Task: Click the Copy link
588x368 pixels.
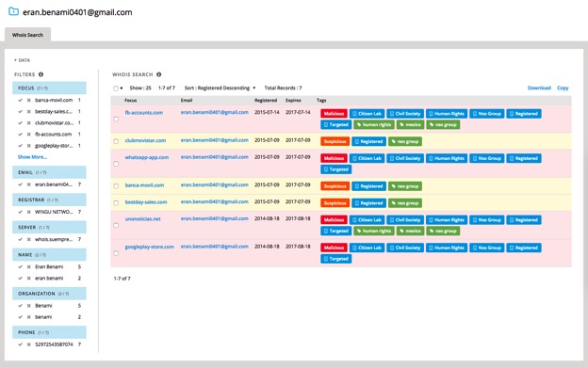Action: [563, 88]
